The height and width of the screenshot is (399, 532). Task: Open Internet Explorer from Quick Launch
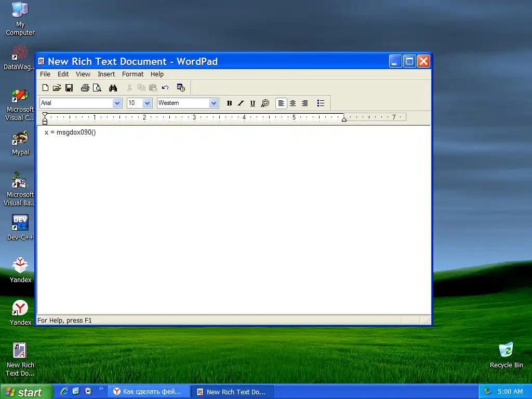click(64, 391)
